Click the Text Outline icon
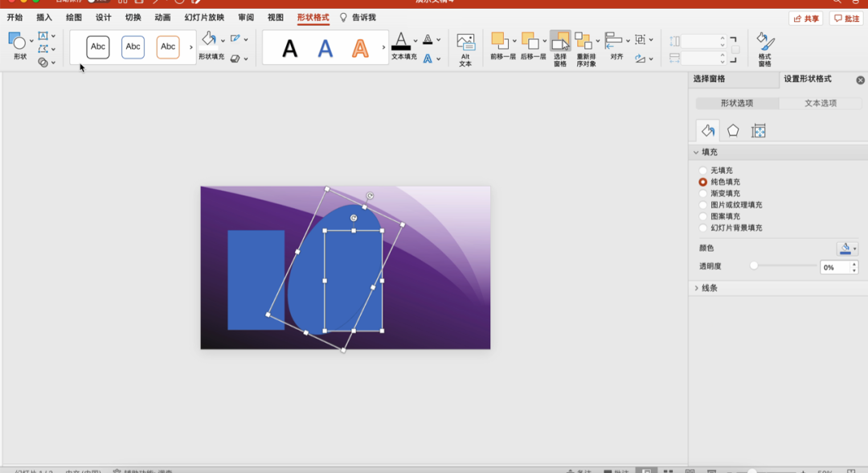The height and width of the screenshot is (473, 868). pyautogui.click(x=428, y=39)
